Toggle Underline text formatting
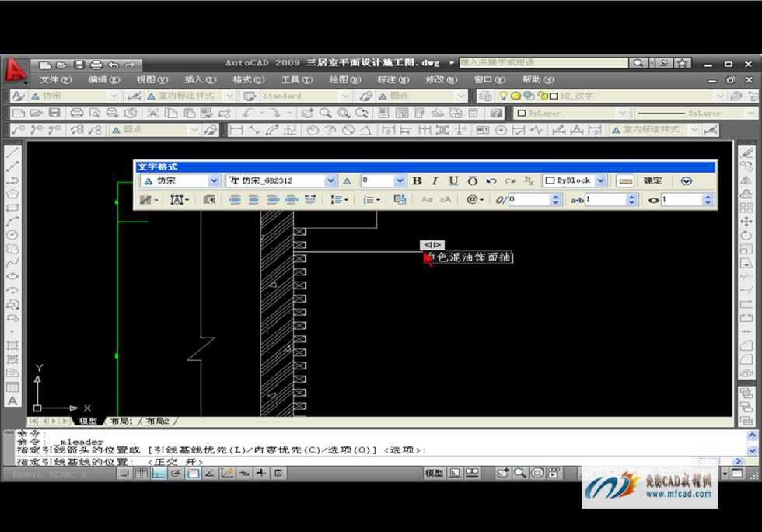This screenshot has width=762, height=532. point(453,181)
